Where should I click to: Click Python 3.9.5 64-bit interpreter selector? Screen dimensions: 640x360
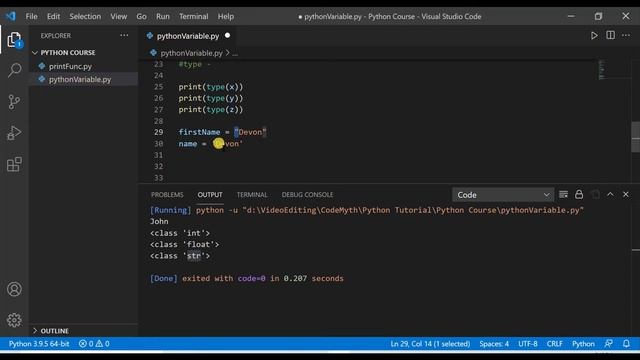pos(39,344)
